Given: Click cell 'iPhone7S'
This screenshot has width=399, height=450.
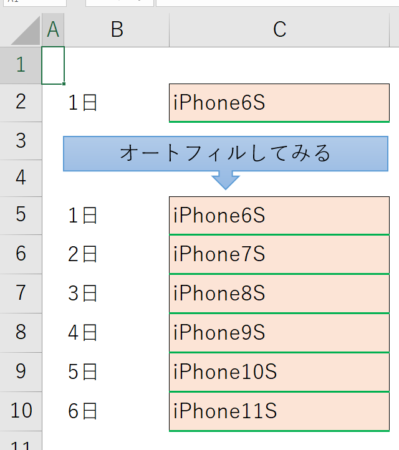Looking at the screenshot, I should pyautogui.click(x=279, y=254).
